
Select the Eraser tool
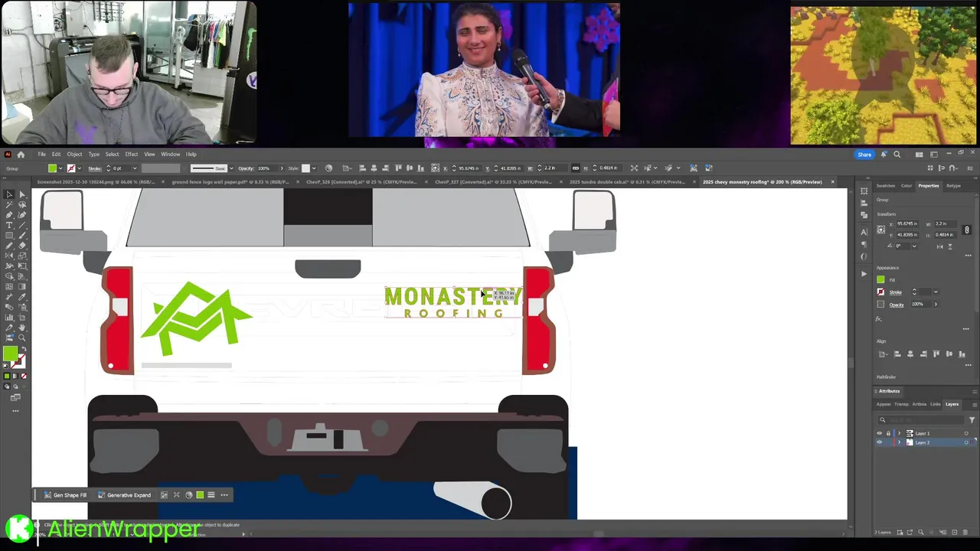click(x=22, y=245)
